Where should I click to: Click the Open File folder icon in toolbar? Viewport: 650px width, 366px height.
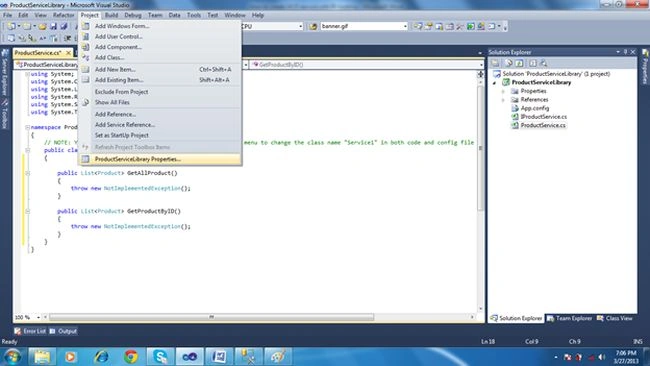click(42, 26)
